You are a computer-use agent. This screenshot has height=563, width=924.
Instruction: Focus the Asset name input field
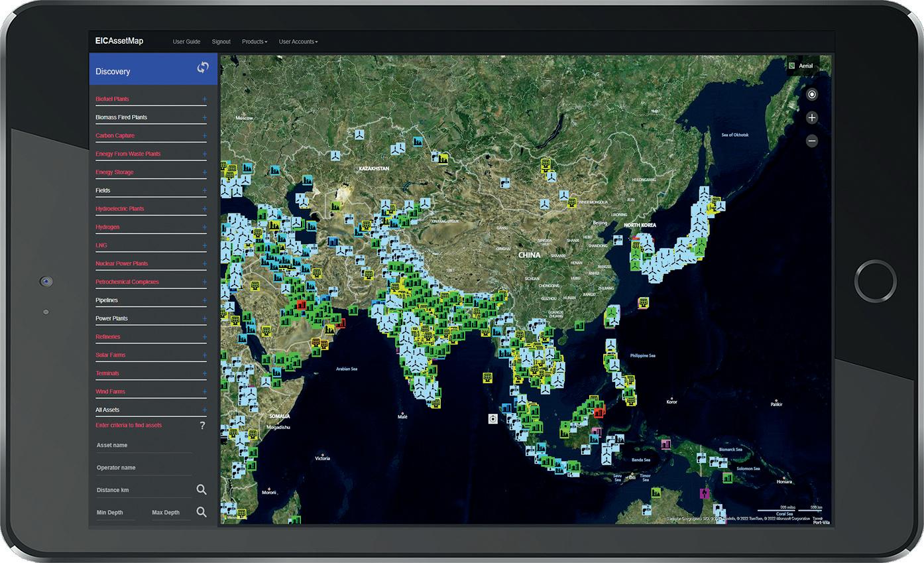(144, 446)
